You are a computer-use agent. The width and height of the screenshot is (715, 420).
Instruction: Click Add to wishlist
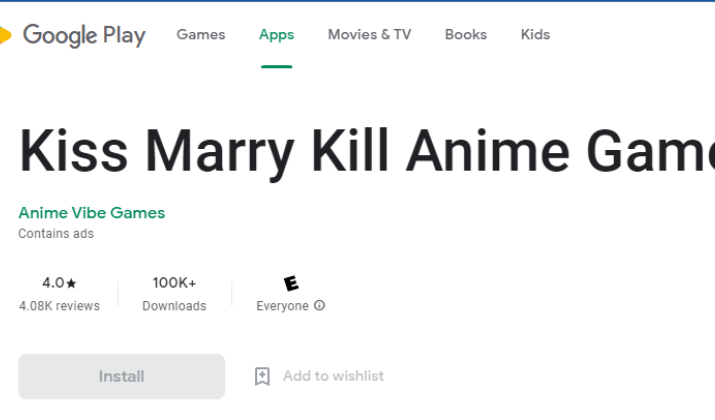pyautogui.click(x=333, y=376)
